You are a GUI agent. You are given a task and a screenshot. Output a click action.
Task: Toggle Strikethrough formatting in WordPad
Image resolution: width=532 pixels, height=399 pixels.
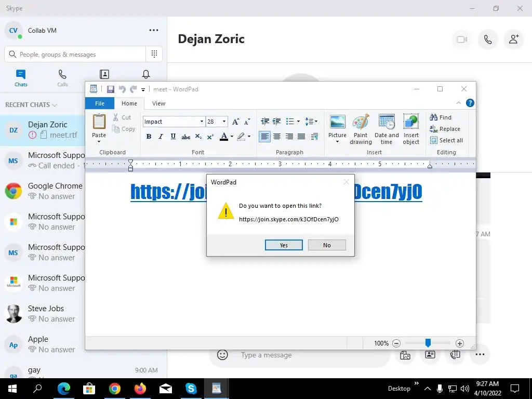[x=185, y=137]
